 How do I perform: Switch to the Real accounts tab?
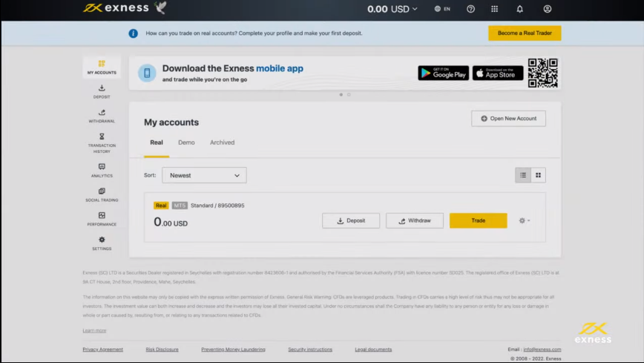tap(157, 143)
